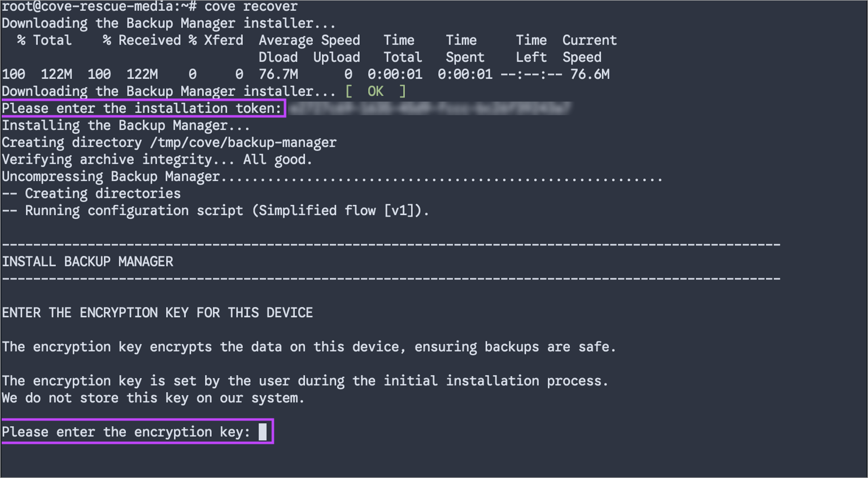Screen dimensions: 868x478
Task: Click the "Uncompressing Backup Manager" progress dots
Action: tap(440, 178)
